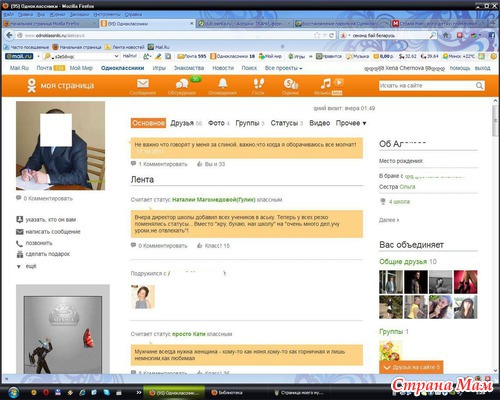Click 'Вы и 33' likes link

(x=211, y=164)
